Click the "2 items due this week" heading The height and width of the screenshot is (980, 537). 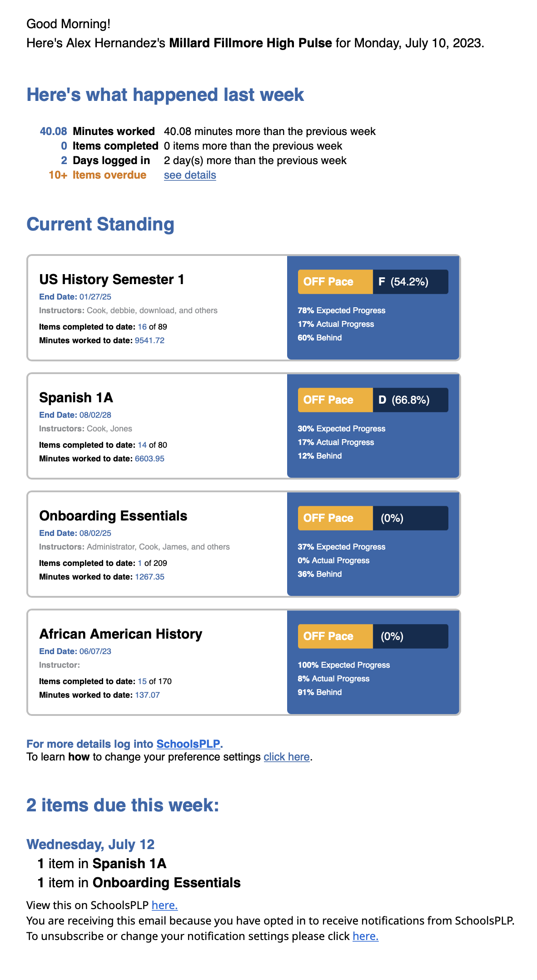pyautogui.click(x=123, y=805)
